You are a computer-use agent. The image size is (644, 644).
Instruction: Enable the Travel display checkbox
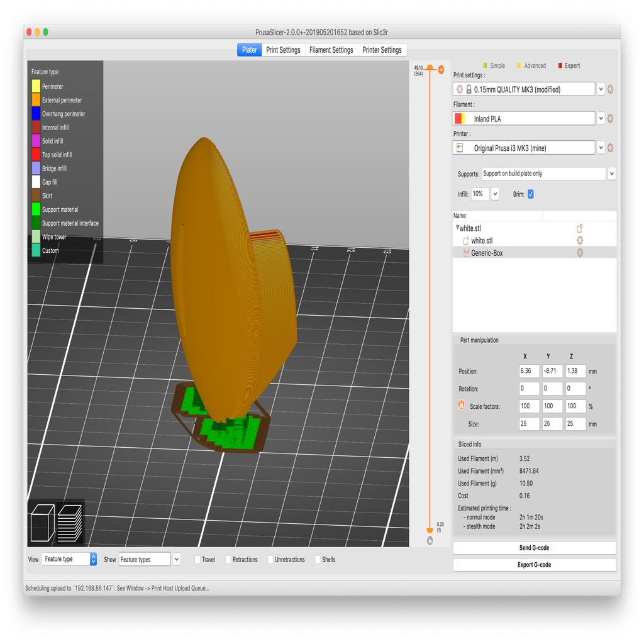[x=197, y=559]
